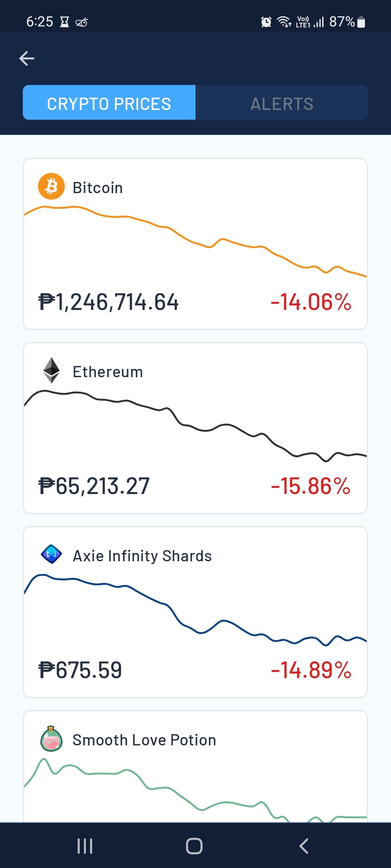Tap the back arrow at top
This screenshot has width=391, height=868.
click(27, 58)
